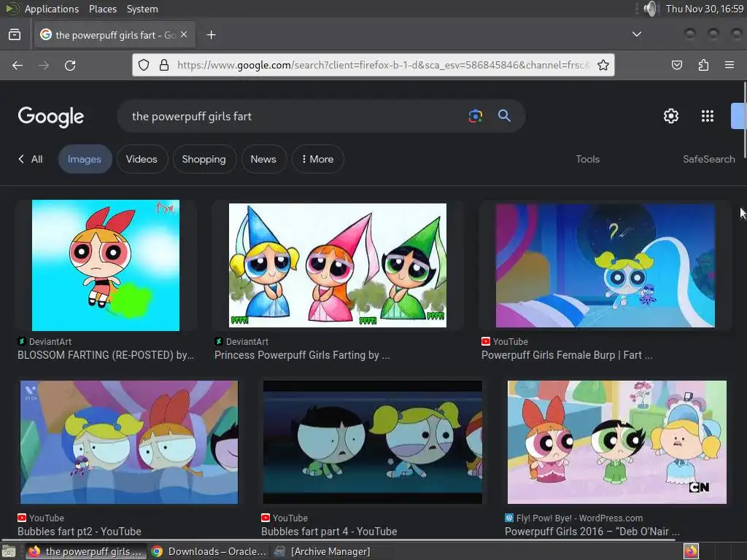Open Google quick settings gear icon
The image size is (747, 560).
pos(671,116)
